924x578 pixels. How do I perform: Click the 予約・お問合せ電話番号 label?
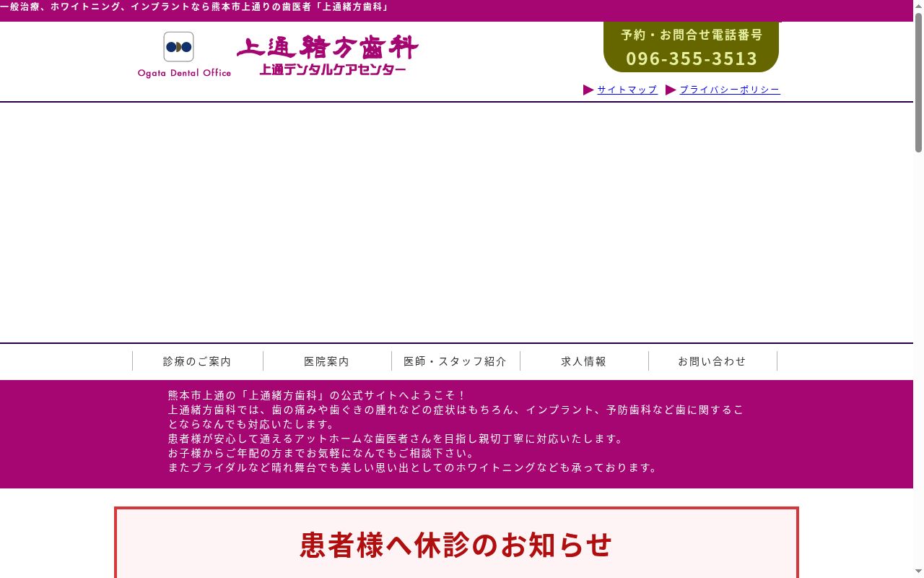click(692, 35)
